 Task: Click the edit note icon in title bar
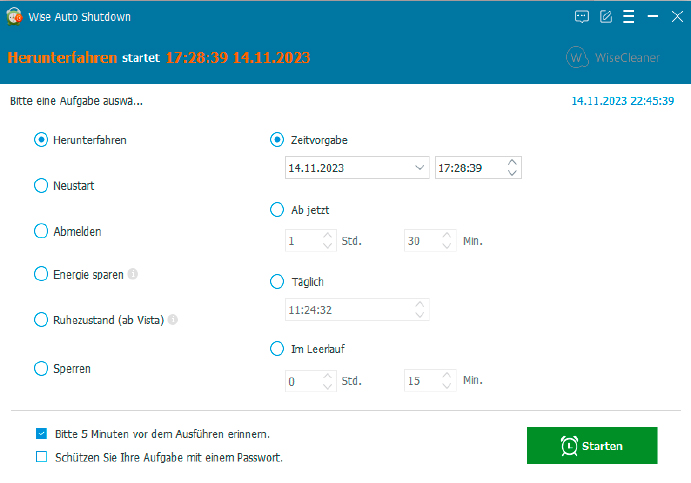(x=606, y=17)
